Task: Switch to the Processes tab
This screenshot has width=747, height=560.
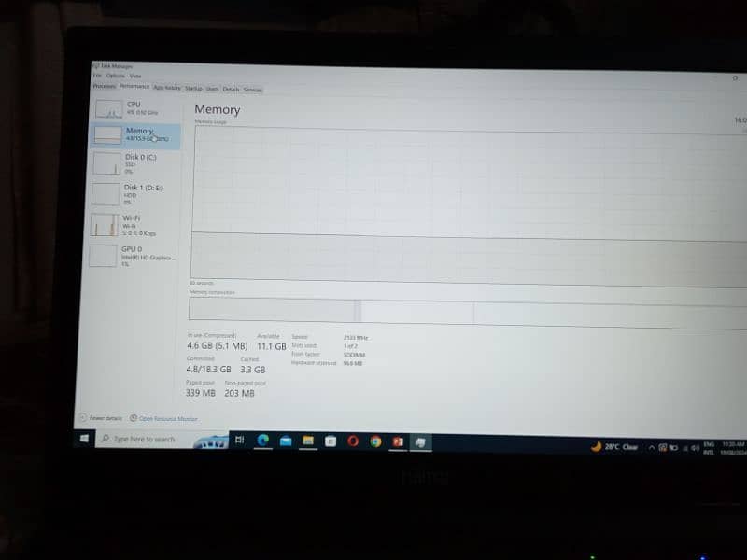Action: pyautogui.click(x=105, y=86)
